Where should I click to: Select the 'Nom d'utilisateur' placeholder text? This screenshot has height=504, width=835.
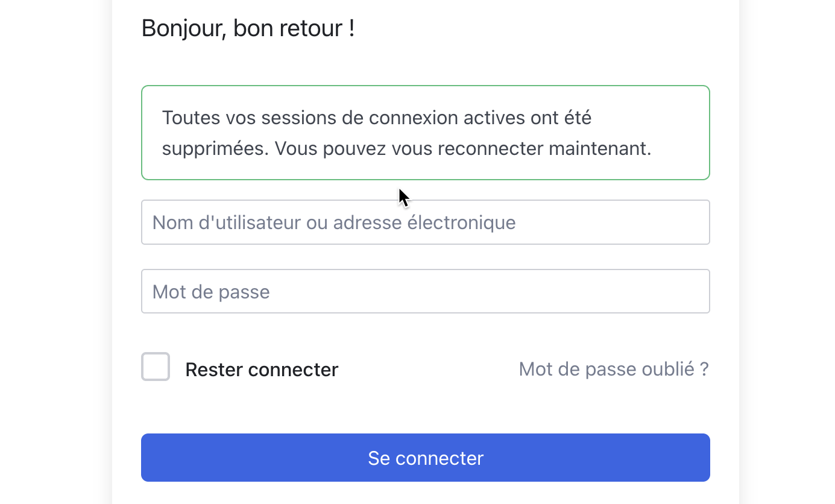tap(333, 222)
